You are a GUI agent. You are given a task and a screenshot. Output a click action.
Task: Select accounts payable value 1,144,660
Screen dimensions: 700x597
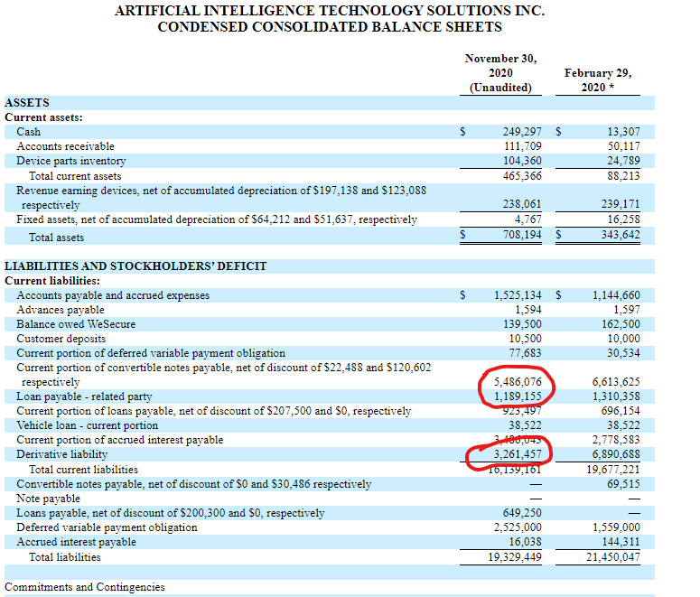point(616,295)
